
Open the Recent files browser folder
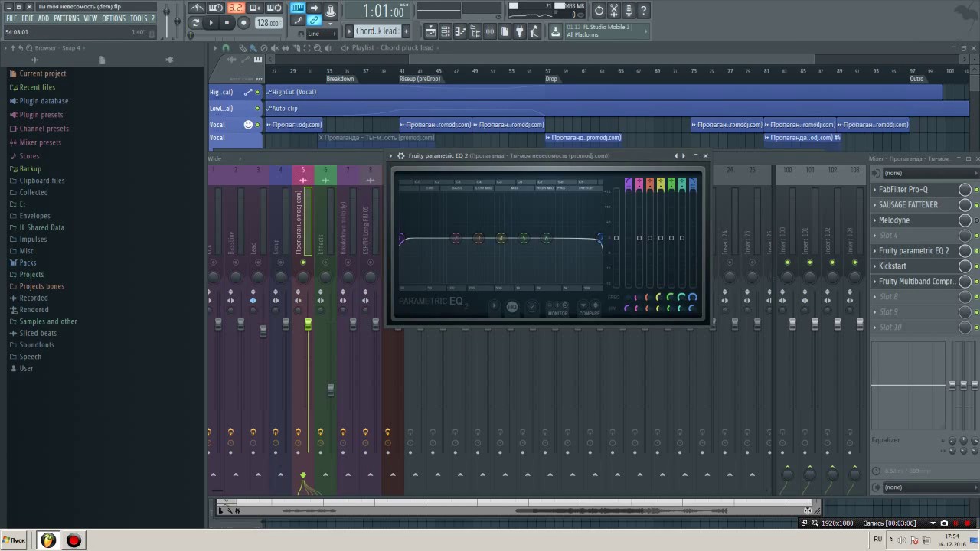tap(38, 87)
